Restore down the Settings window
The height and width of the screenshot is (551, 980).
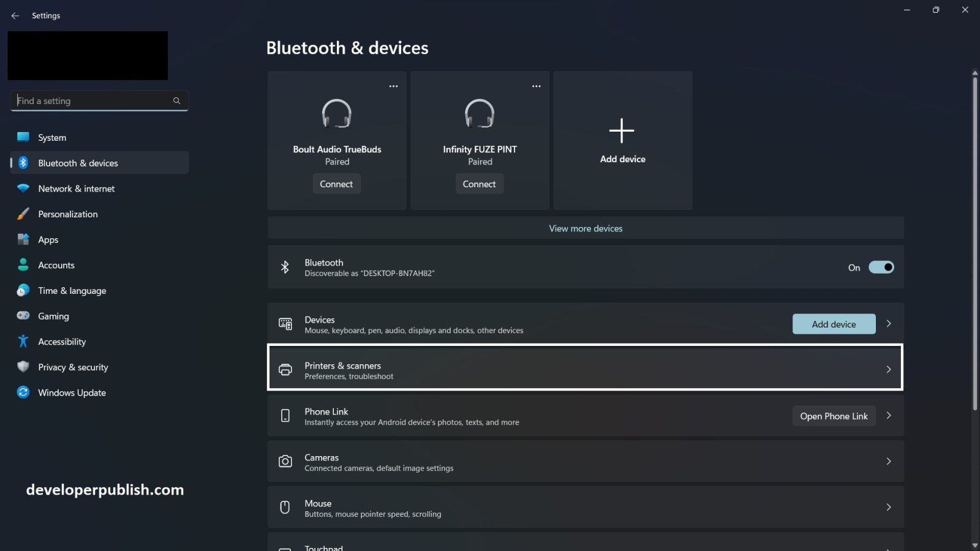[x=935, y=10]
